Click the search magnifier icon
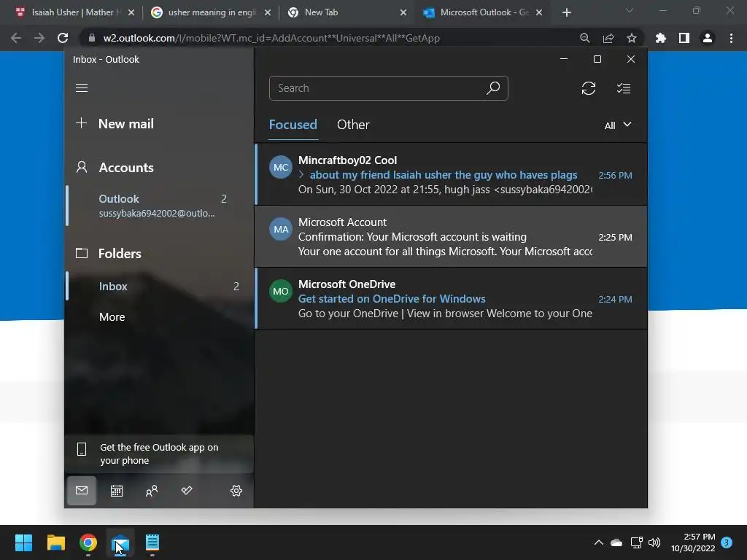Viewport: 747px width, 560px height. coord(493,88)
